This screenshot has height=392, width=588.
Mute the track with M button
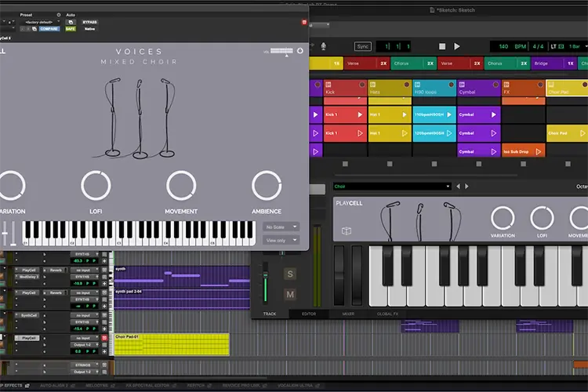[290, 295]
